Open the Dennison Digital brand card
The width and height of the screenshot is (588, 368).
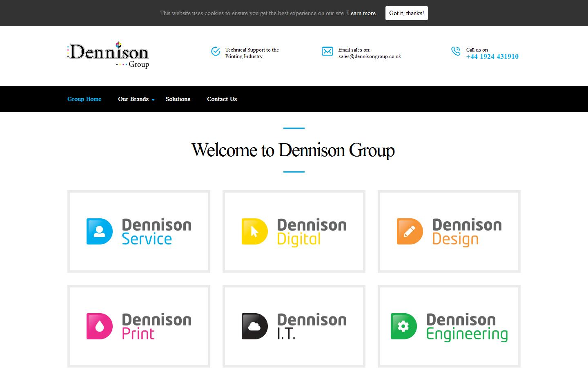(294, 231)
